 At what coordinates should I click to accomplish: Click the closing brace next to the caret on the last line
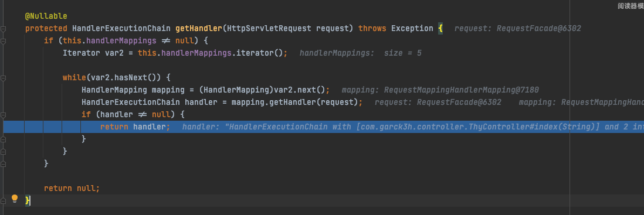coord(28,200)
